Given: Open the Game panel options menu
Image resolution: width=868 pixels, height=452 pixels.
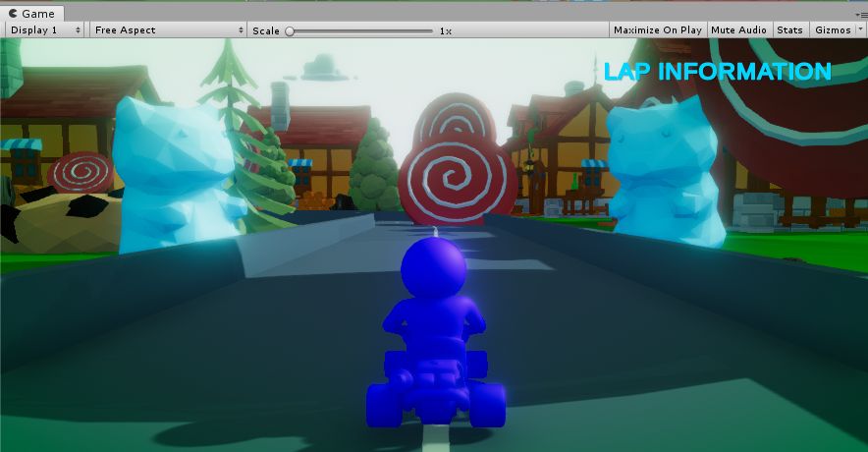Looking at the screenshot, I should [862, 15].
